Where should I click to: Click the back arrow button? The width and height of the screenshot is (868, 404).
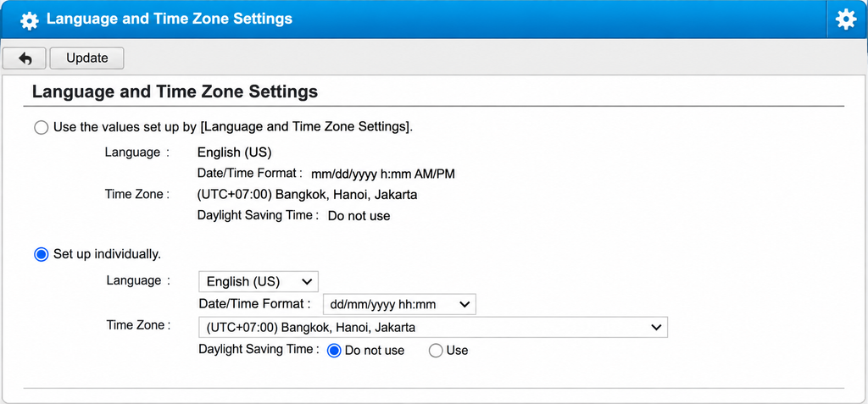click(x=25, y=58)
